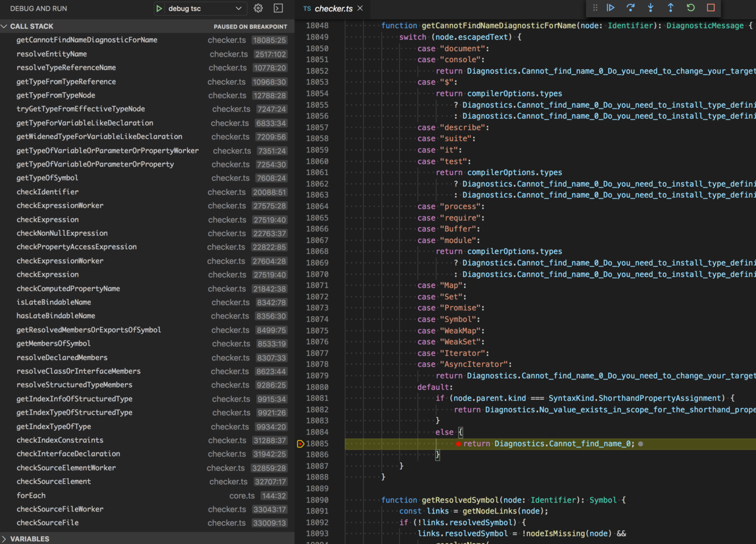
Task: Select the forEach frame in core.ts
Action: tap(31, 495)
